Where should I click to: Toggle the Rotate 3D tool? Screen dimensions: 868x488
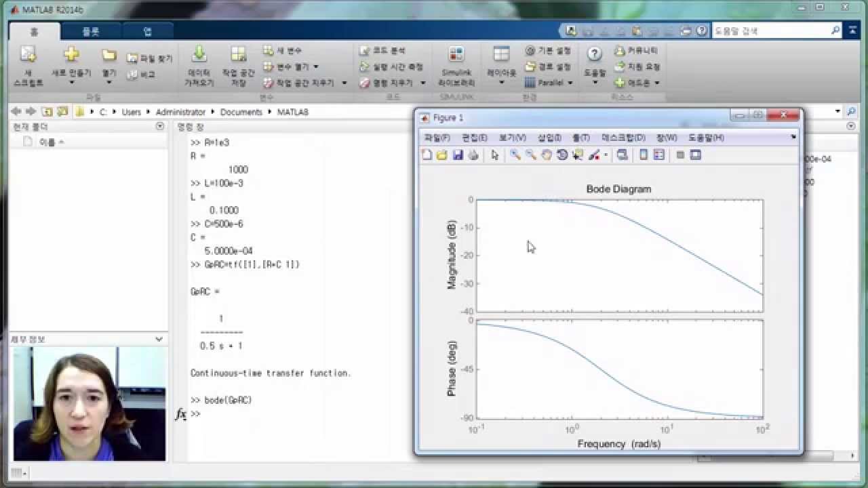[562, 155]
